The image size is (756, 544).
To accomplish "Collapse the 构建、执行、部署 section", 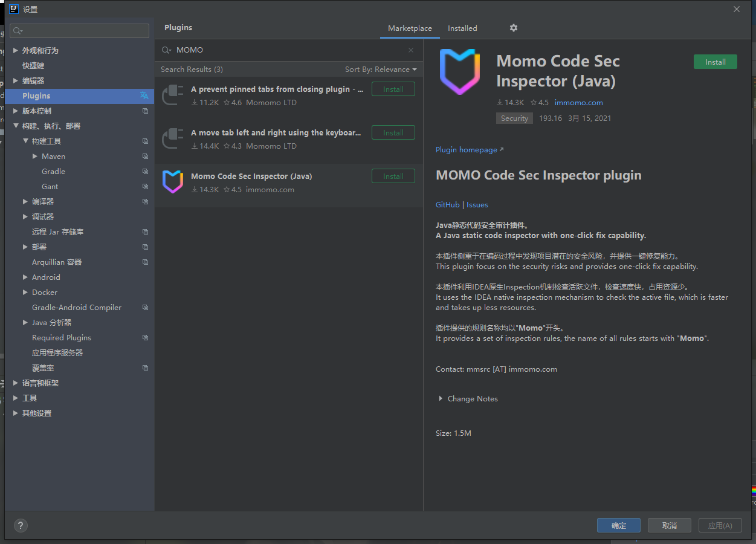I will (x=16, y=126).
